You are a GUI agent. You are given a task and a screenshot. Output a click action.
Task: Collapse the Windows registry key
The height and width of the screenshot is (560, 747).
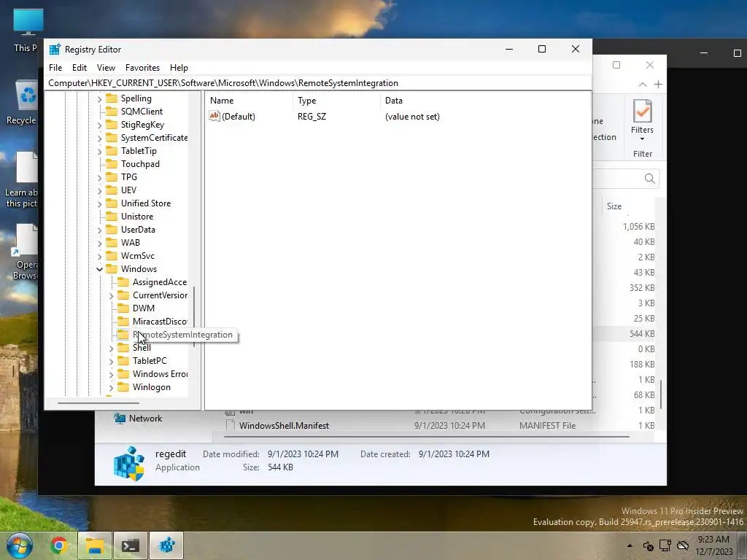[x=99, y=269]
